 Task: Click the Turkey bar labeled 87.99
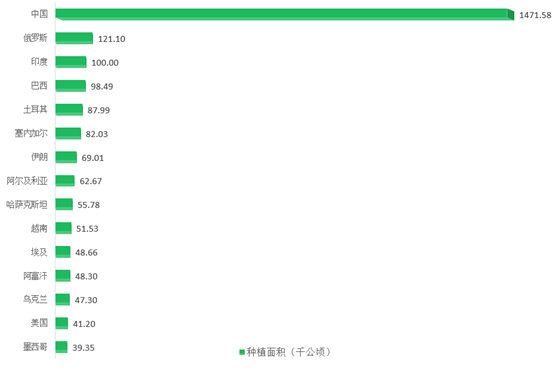(69, 109)
